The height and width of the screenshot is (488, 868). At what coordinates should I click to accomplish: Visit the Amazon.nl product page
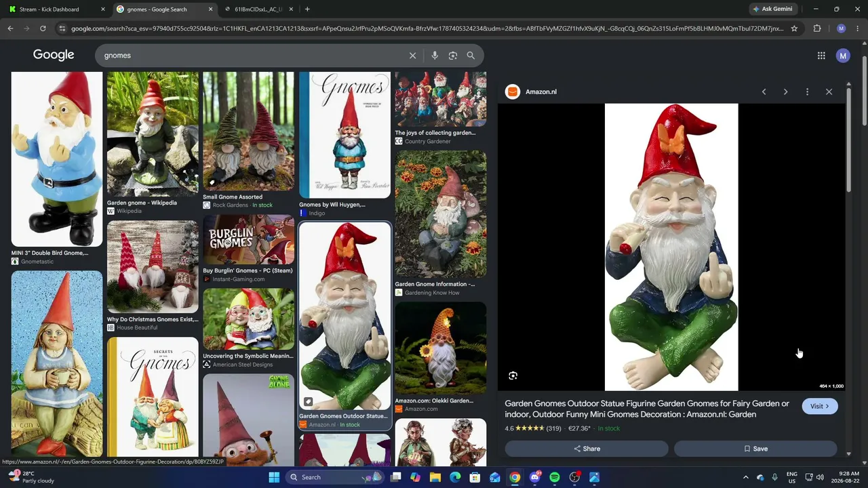pyautogui.click(x=820, y=406)
